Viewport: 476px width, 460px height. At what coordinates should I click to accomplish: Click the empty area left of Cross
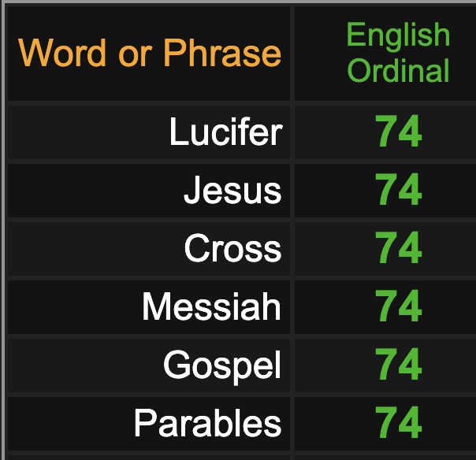94,249
